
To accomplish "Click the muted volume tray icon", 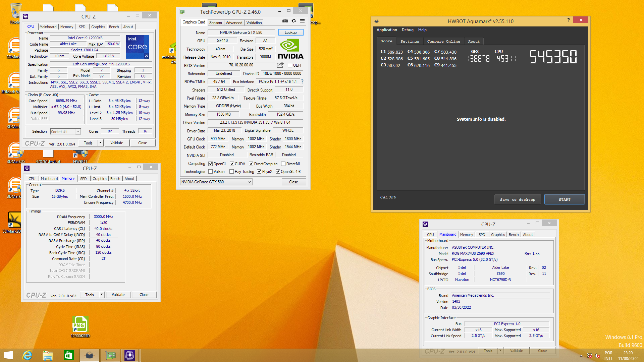I will [597, 356].
